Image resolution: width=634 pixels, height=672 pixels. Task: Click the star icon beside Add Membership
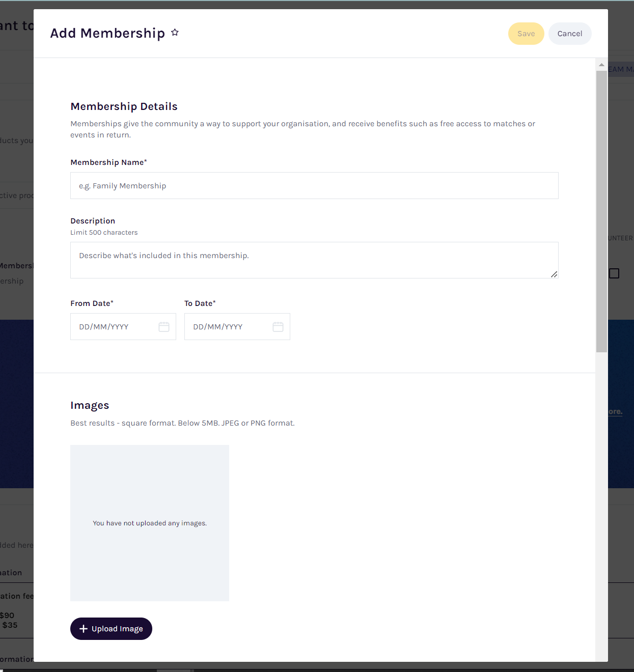(175, 33)
